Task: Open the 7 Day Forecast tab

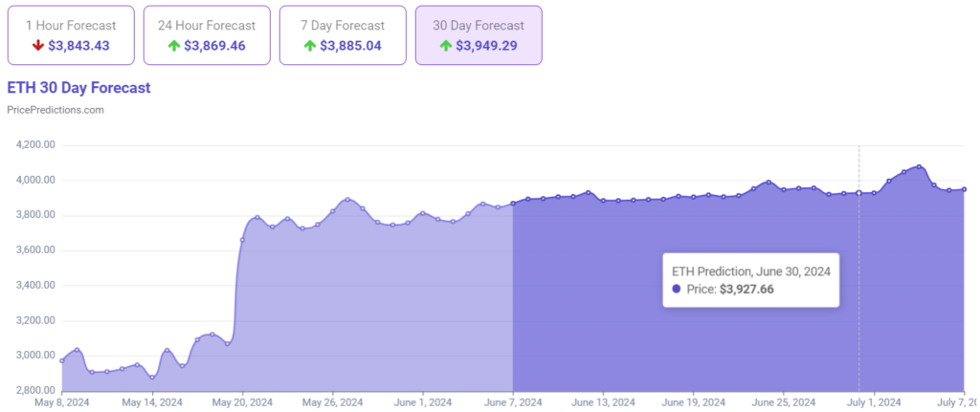Action: coord(342,35)
